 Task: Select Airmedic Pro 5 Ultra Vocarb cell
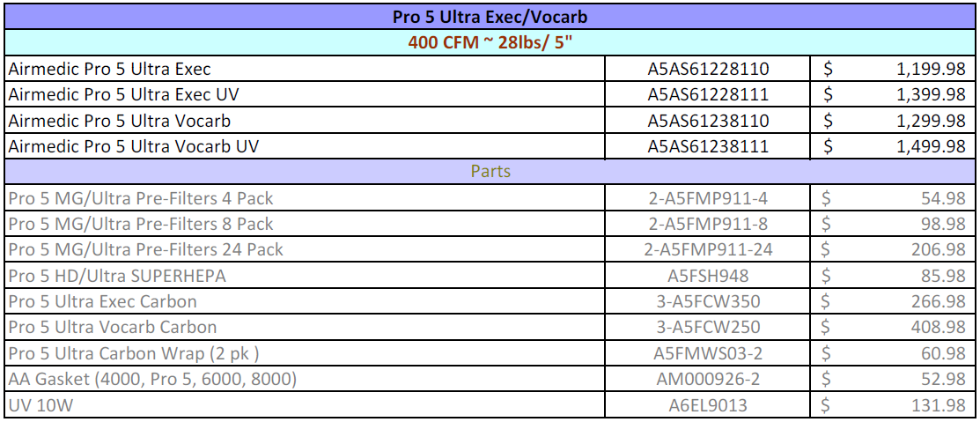click(305, 120)
